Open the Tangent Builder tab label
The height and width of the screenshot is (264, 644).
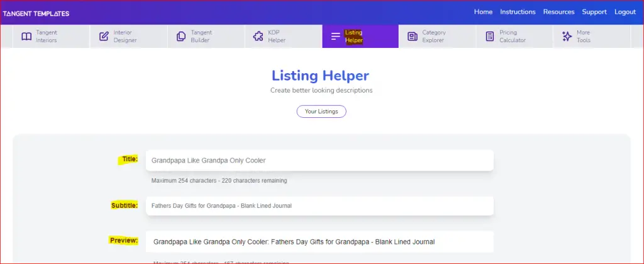pos(201,36)
